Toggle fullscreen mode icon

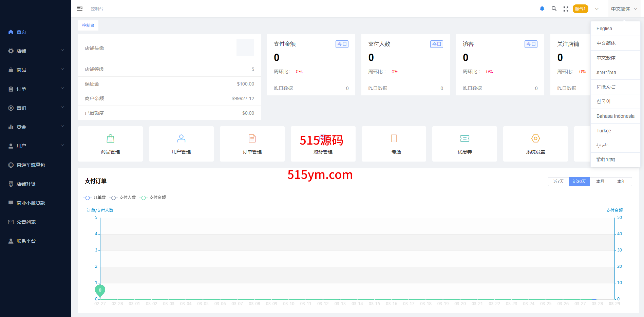pos(566,9)
